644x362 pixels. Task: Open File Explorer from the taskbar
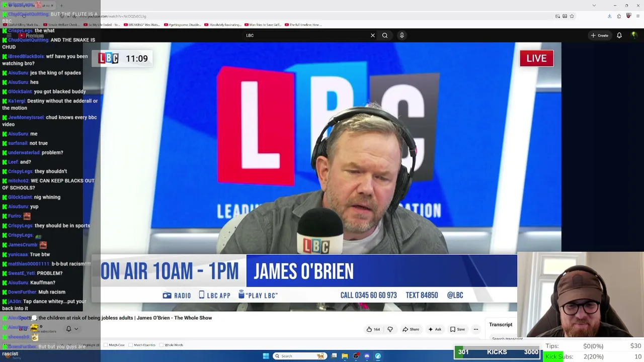click(345, 356)
